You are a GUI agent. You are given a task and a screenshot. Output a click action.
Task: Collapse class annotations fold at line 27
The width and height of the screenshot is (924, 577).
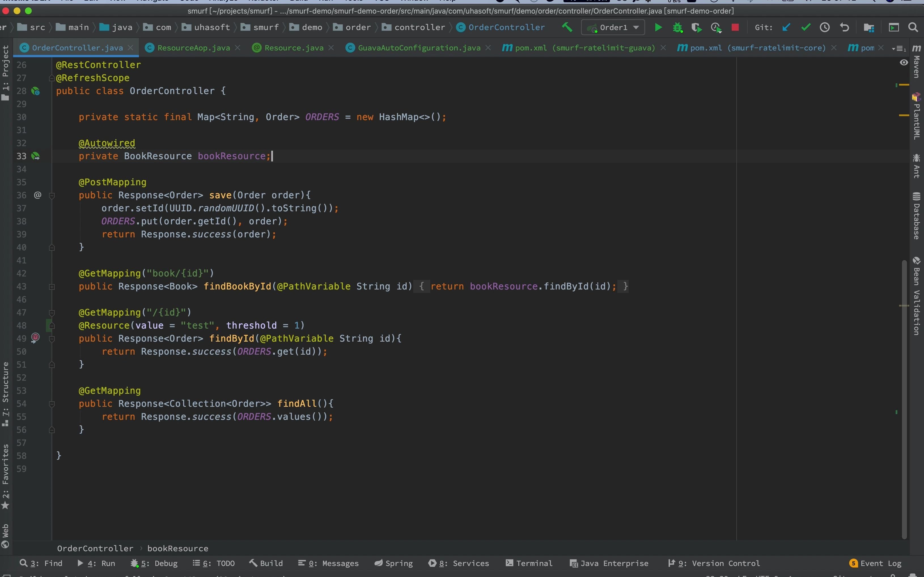(x=52, y=78)
